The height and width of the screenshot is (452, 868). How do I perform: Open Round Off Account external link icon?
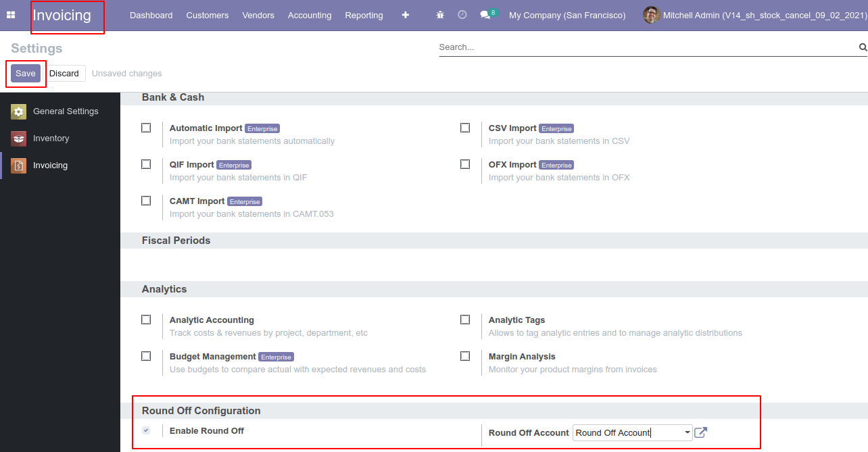tap(701, 432)
